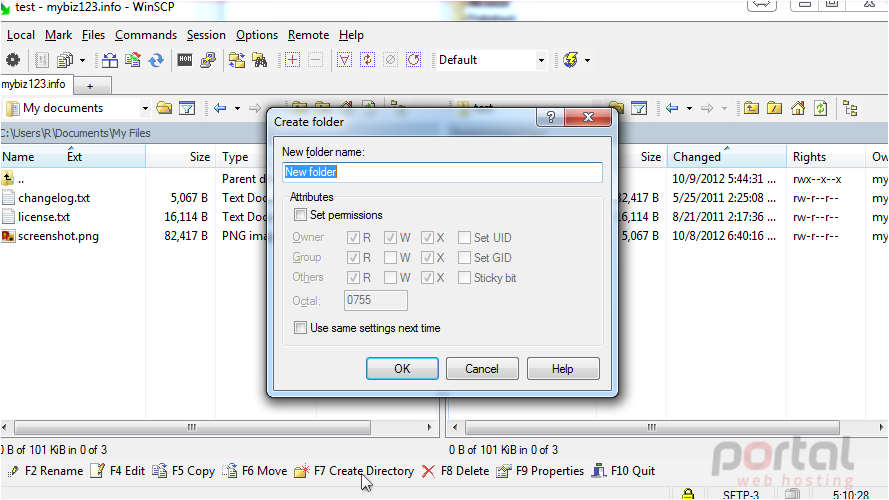Viewport: 889px width, 500px height.
Task: Click the queue copy icon in main toolbar
Action: (65, 60)
